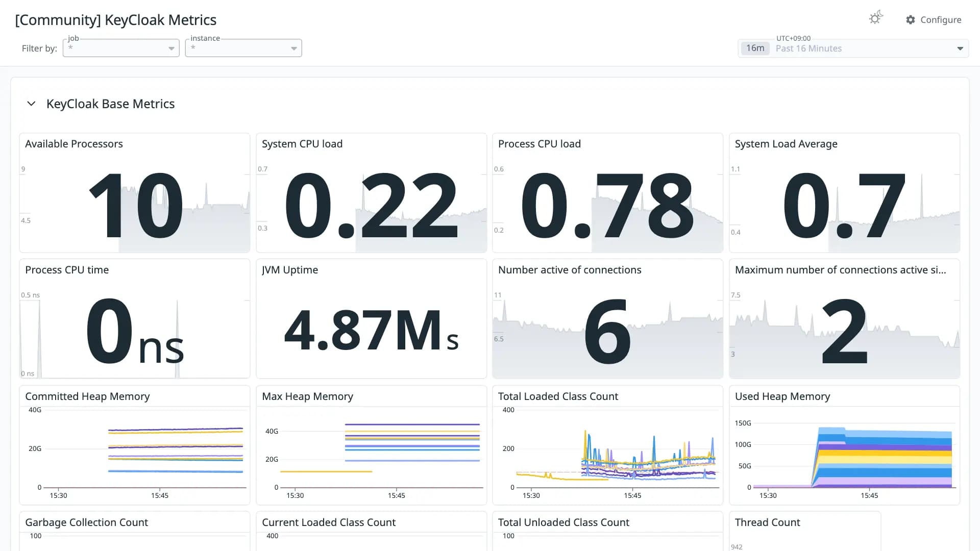Screen dimensions: 980x551
Task: Click the Available Processors title
Action: coord(74,144)
